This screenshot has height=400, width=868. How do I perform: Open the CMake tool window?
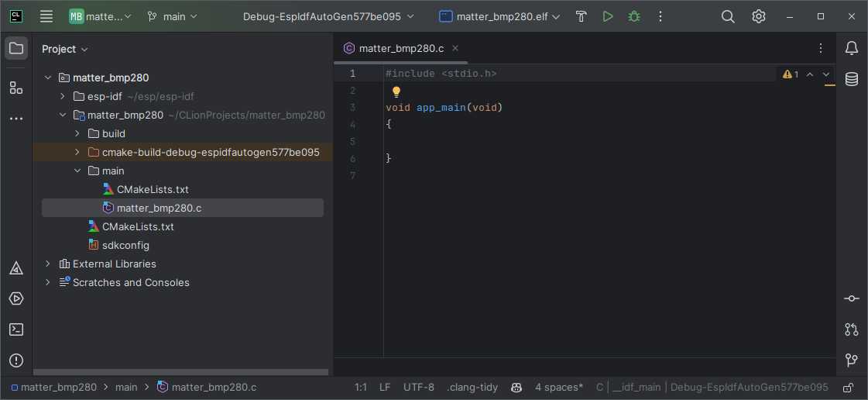16,268
